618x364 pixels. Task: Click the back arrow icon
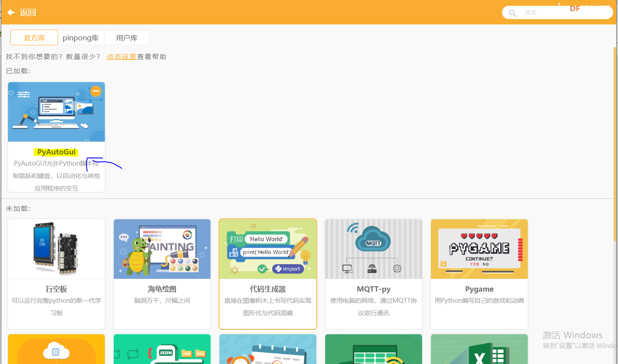[11, 12]
